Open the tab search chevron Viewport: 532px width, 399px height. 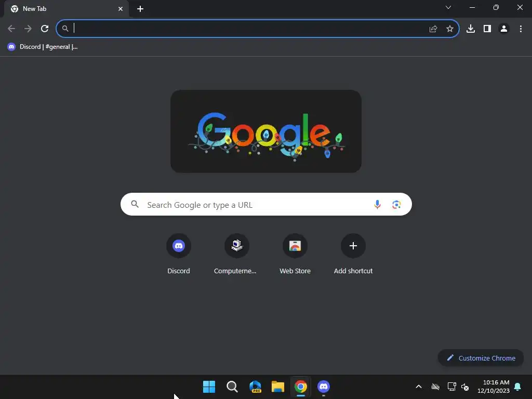point(448,7)
